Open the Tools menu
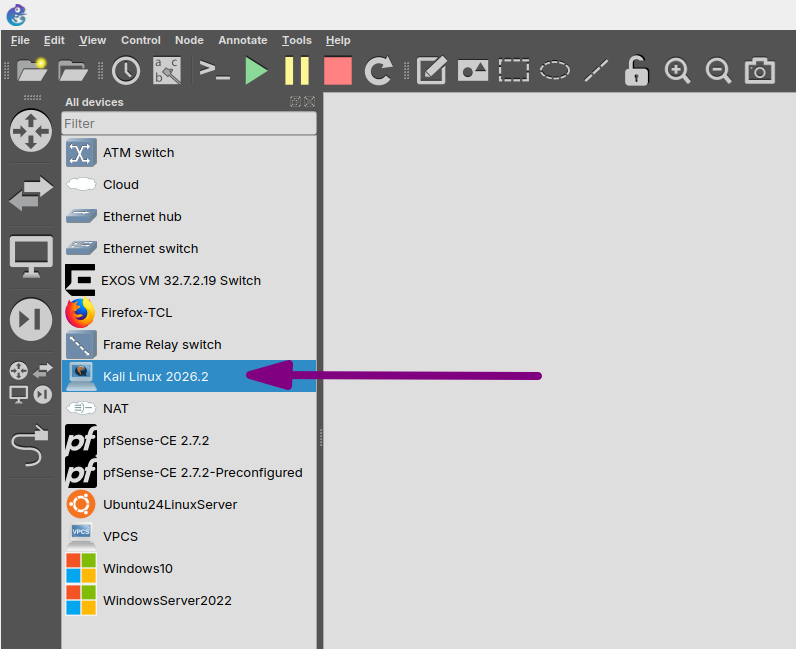796x649 pixels. (296, 40)
